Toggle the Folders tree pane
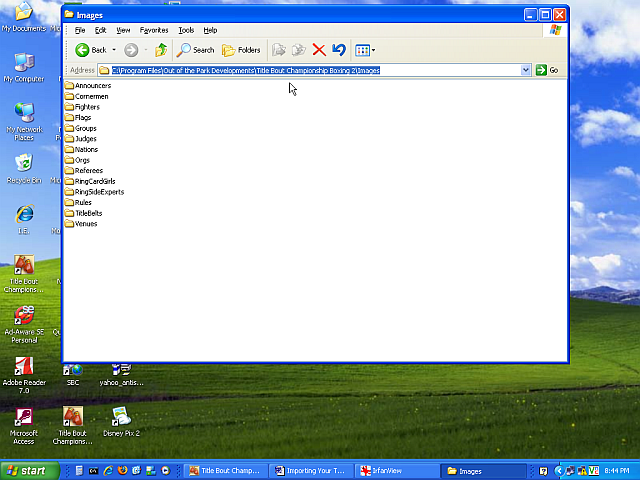This screenshot has height=480, width=640. pyautogui.click(x=241, y=50)
